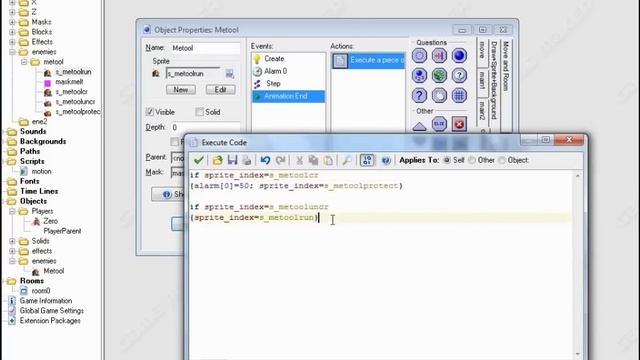Click into the Name field containing Metool
Viewport: 640px width, 360px height.
click(204, 48)
